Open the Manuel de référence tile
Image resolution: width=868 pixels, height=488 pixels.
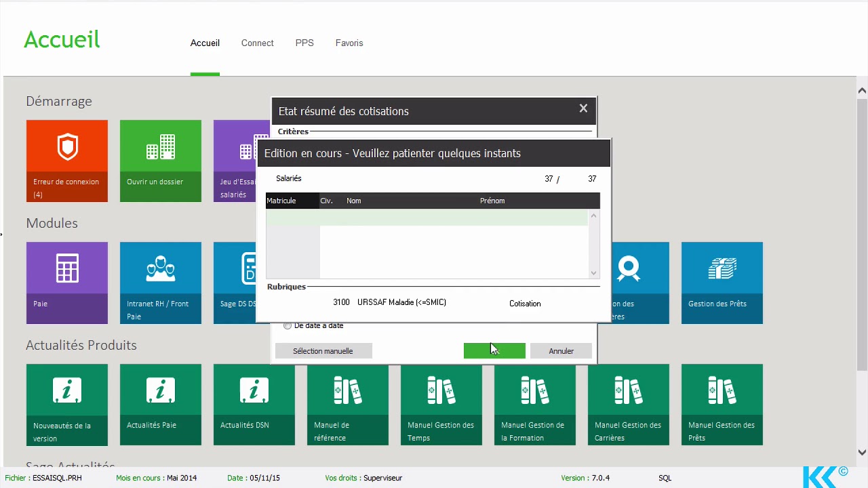coord(347,405)
